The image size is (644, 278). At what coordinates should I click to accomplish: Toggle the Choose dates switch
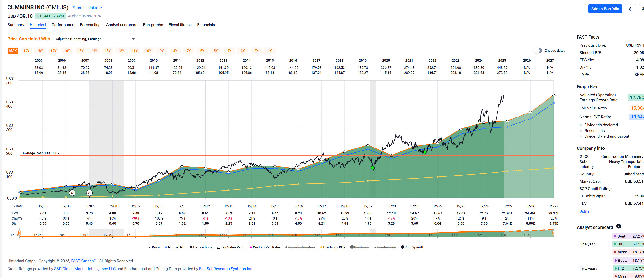(538, 51)
